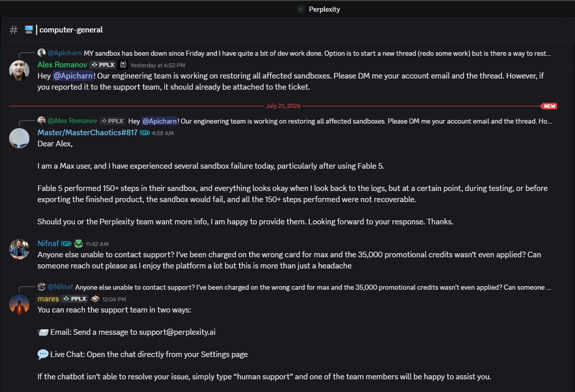
Task: Click the Nifnaf username
Action: [x=48, y=244]
